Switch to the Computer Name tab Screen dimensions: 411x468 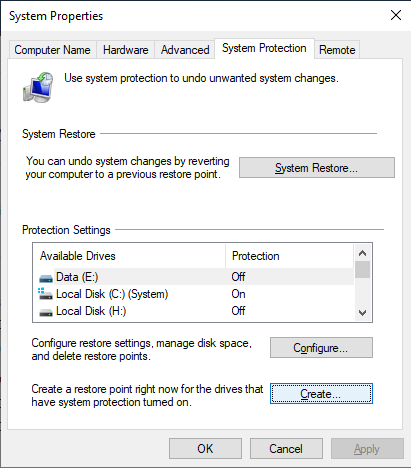tap(52, 50)
